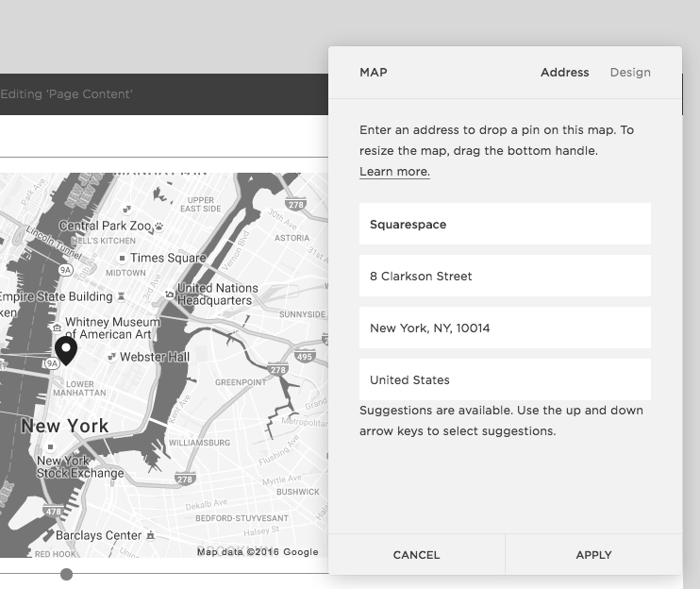
Task: Focus the Squarespace name input field
Action: (x=505, y=225)
